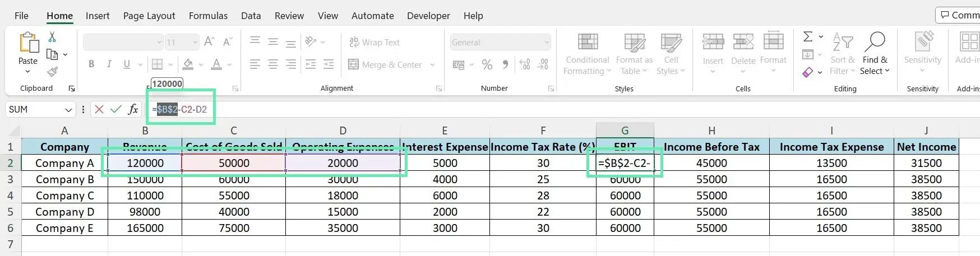Click Format cells button
980x256 pixels.
tap(774, 54)
